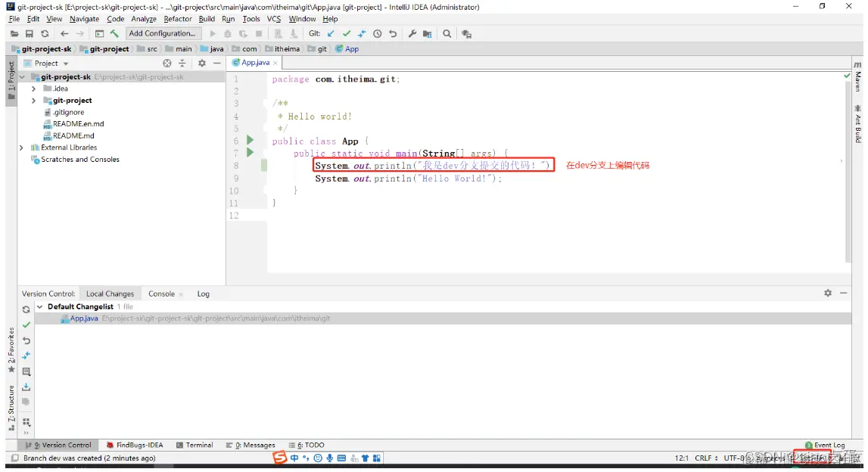Viewport: 868px width, 472px height.
Task: Expand External Libraries node
Action: coord(22,147)
